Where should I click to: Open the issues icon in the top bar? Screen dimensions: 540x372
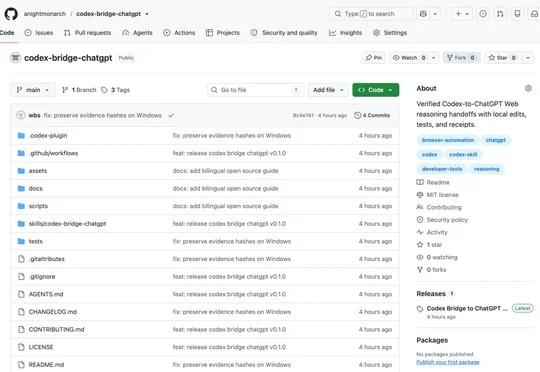pos(483,14)
